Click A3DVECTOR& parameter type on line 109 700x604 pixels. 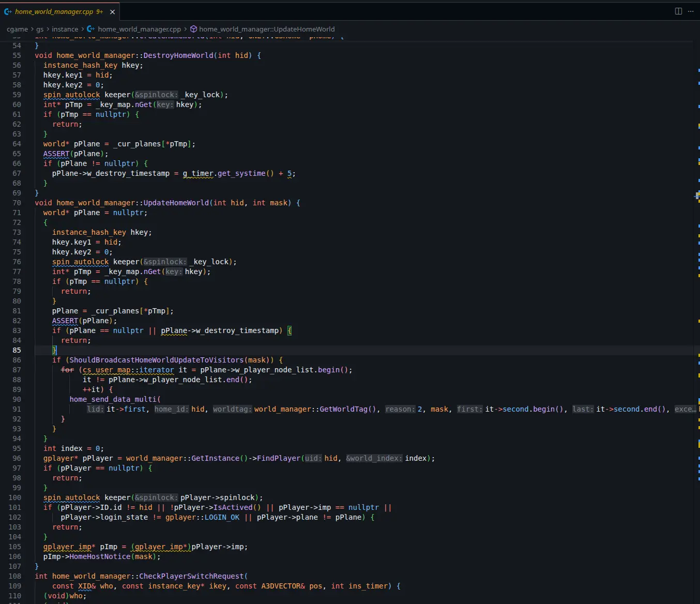(283, 586)
